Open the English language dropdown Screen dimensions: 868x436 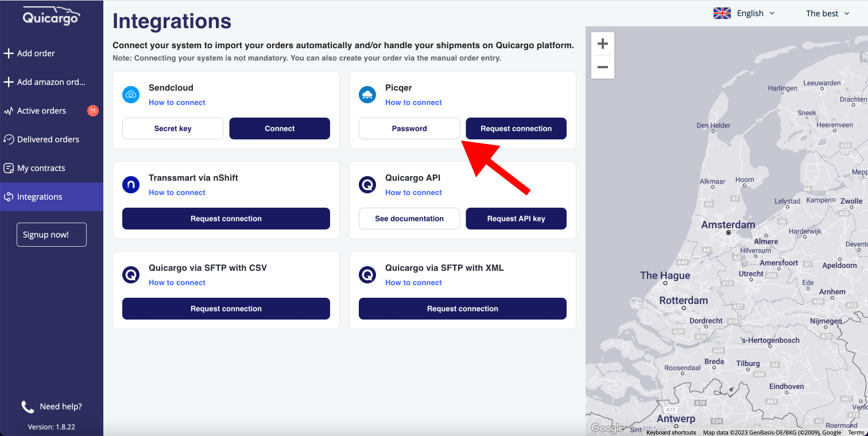pos(744,13)
